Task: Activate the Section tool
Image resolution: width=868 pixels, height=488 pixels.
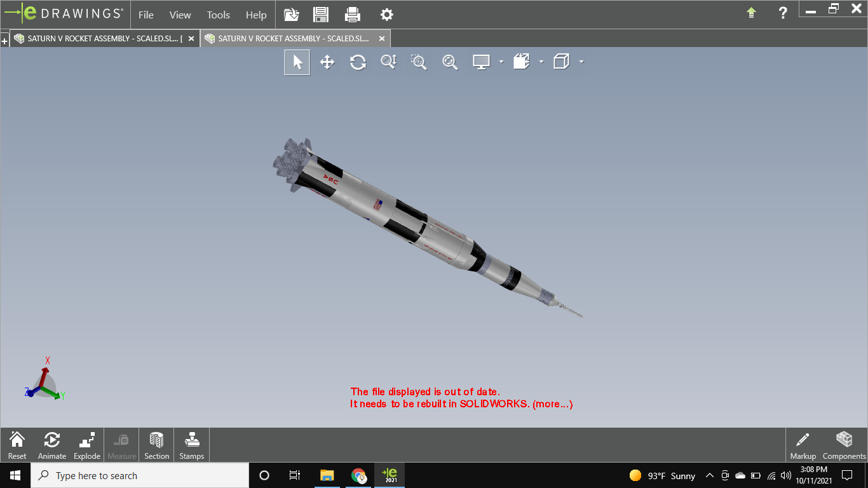Action: pos(156,444)
